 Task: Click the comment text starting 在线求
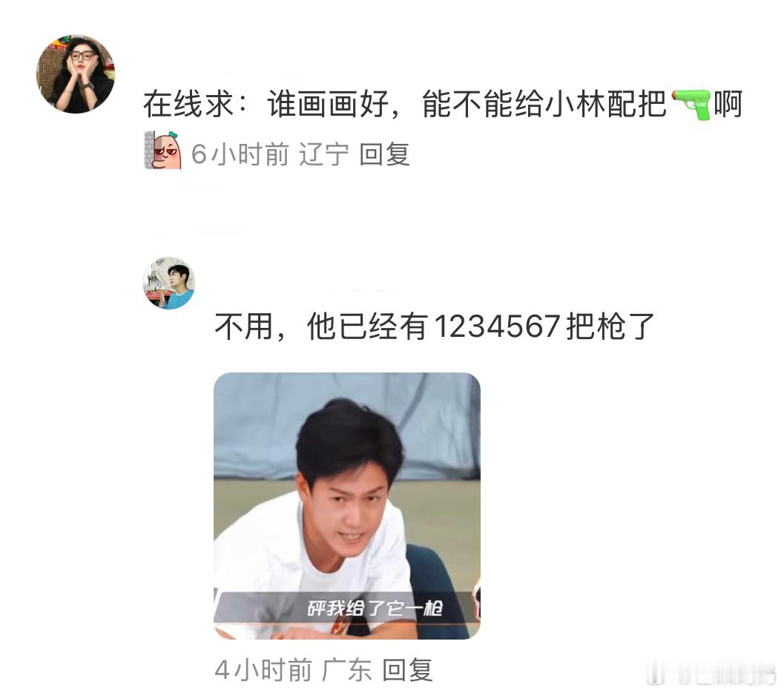[443, 104]
